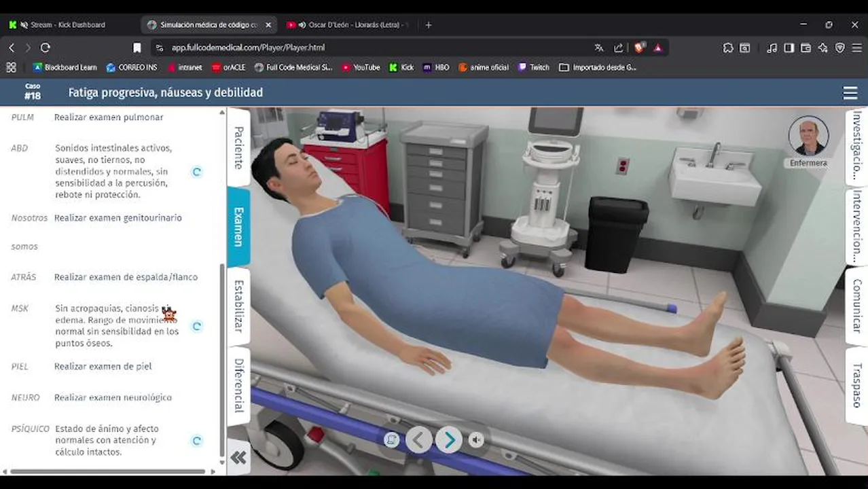This screenshot has height=489, width=868.
Task: Open the Brave VPN shield icon
Action: pos(840,48)
